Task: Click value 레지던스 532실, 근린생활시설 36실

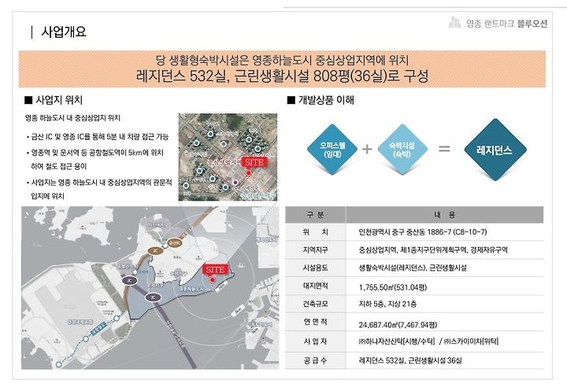Action: (410, 361)
